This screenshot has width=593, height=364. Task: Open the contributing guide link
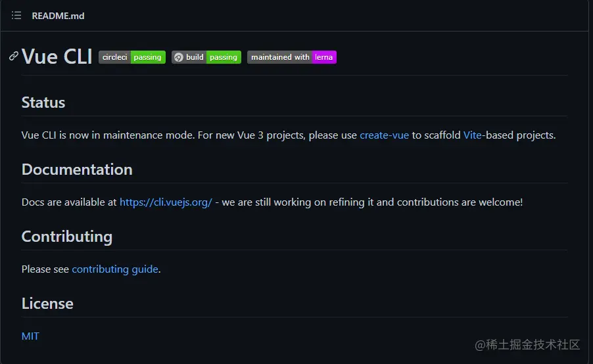pyautogui.click(x=115, y=269)
